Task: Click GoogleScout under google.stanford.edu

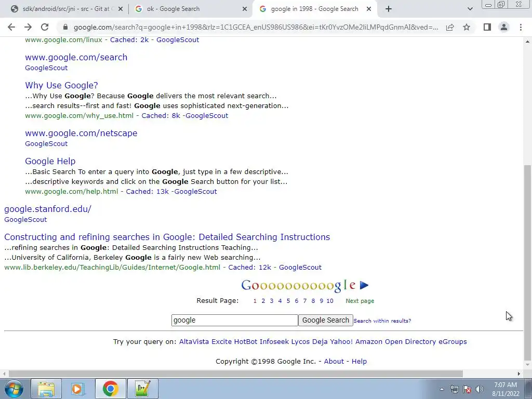Action: pyautogui.click(x=25, y=220)
